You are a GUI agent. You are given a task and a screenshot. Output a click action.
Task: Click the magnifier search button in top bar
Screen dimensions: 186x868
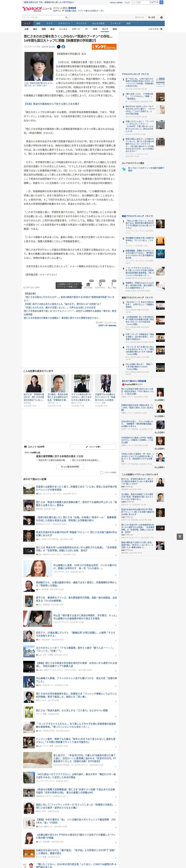click(161, 2)
